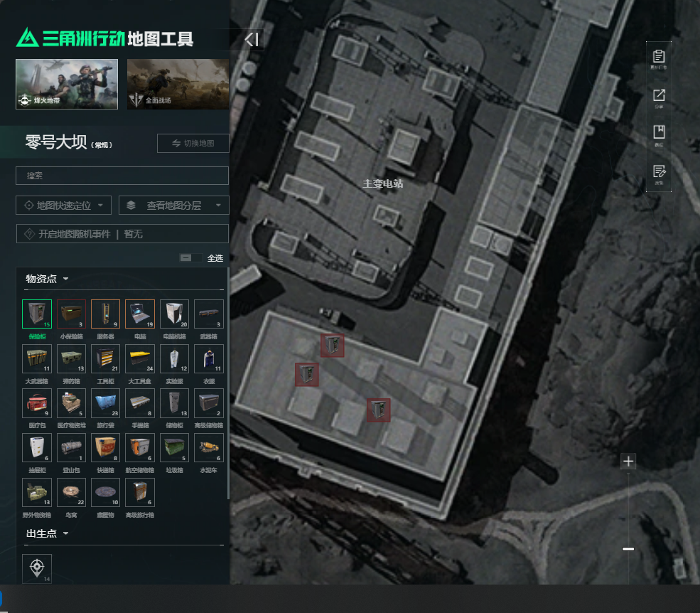Show 鸟窝 bird nest locations
Screen dimensions: 700x613
point(71,492)
